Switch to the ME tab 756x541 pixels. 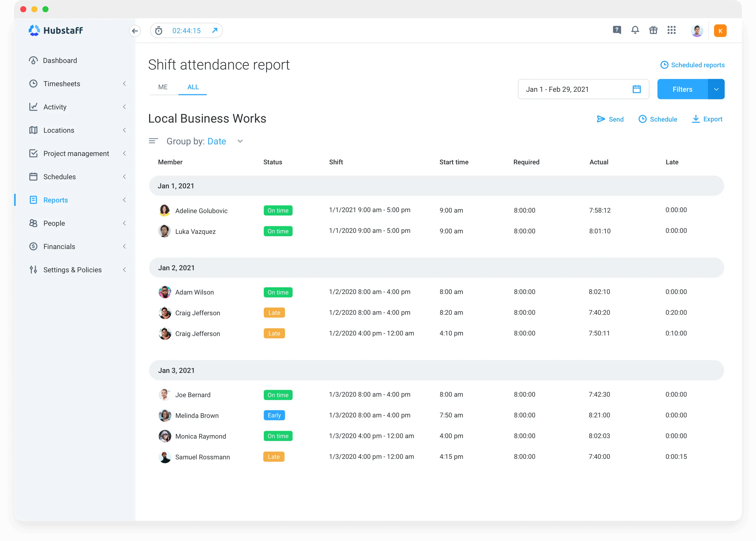[163, 87]
